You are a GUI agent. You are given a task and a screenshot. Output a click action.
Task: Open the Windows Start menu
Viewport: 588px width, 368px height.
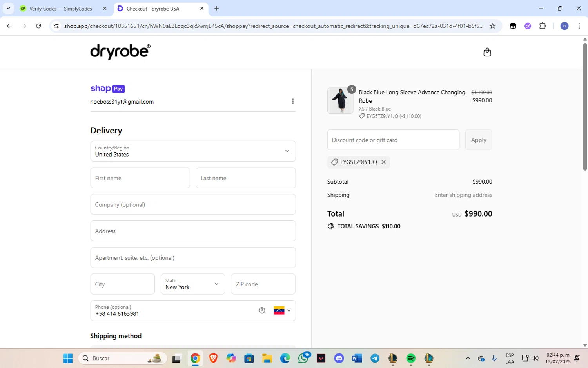[x=68, y=358]
